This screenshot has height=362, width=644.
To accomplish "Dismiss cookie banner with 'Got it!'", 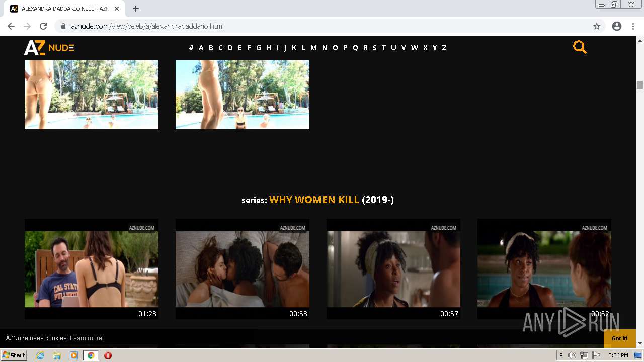I will pyautogui.click(x=620, y=338).
